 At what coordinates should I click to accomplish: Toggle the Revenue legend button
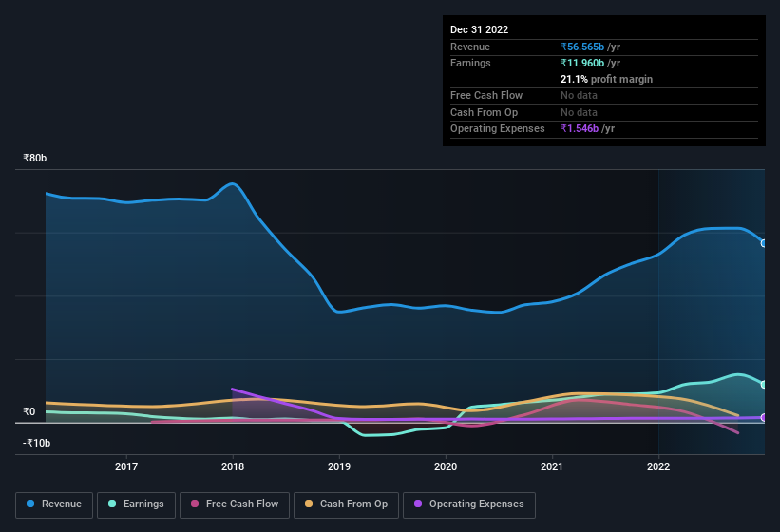click(54, 504)
